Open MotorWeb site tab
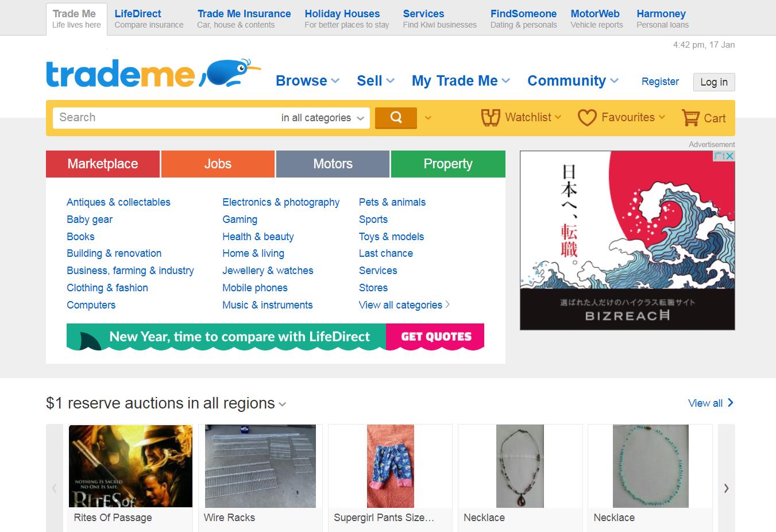Screen dimensions: 776x532 pyautogui.click(x=596, y=18)
